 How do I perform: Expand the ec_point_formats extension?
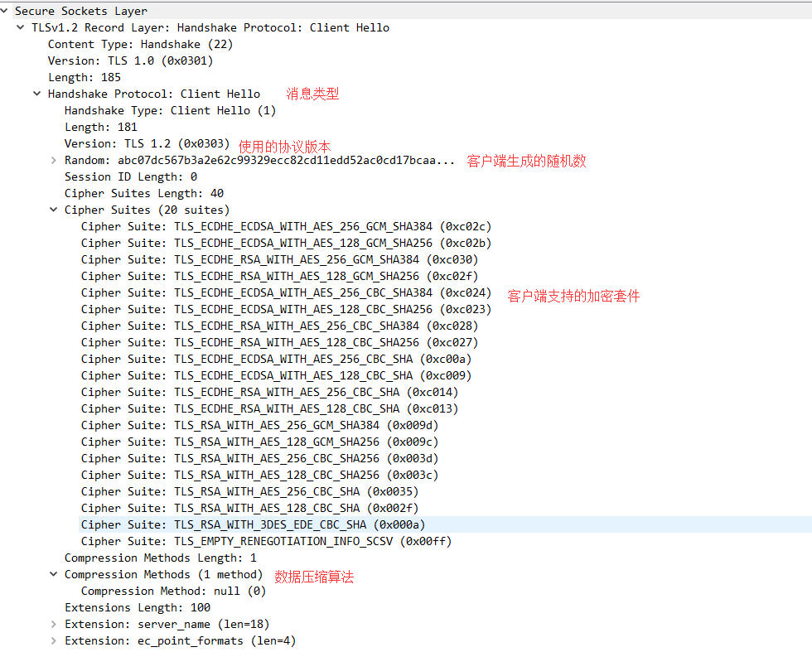click(x=54, y=640)
